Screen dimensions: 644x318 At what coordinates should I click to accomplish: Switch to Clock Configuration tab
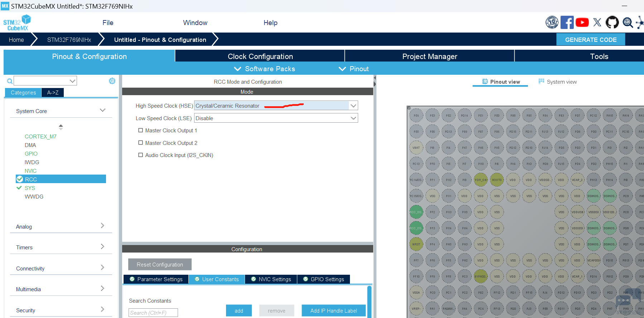(x=260, y=56)
